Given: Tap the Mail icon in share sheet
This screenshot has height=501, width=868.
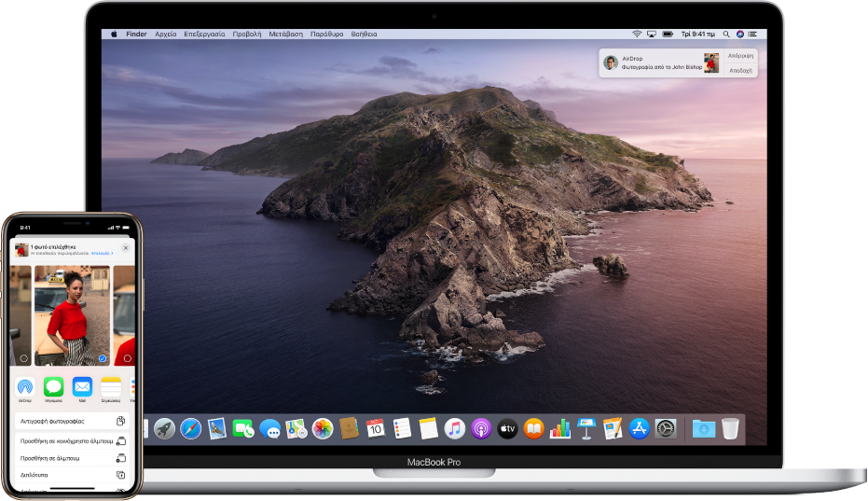Looking at the screenshot, I should [82, 386].
